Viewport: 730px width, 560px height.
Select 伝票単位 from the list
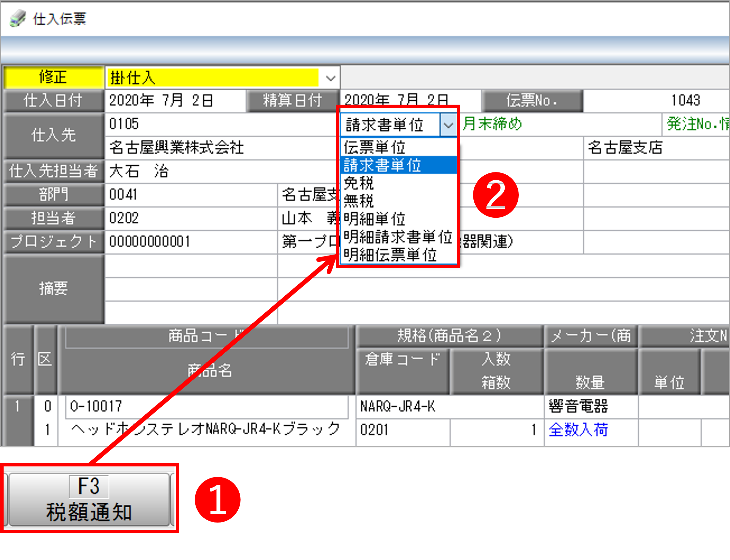coord(398,147)
